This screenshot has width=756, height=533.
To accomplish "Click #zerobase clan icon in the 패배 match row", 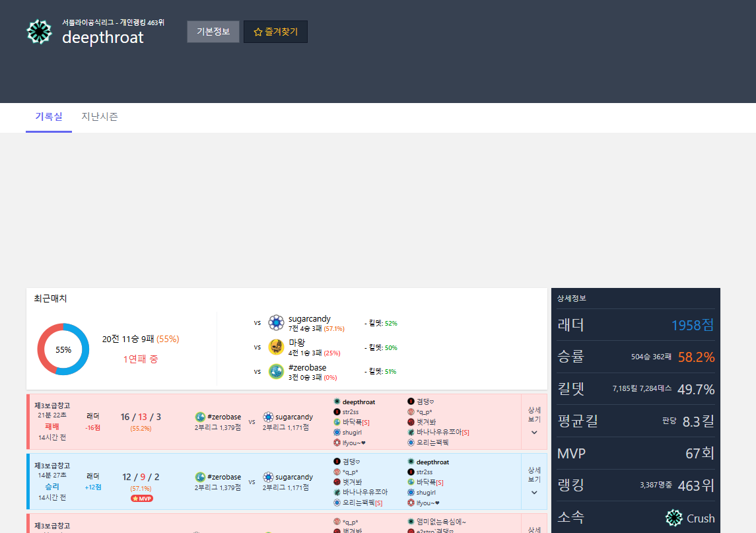I will [x=200, y=417].
